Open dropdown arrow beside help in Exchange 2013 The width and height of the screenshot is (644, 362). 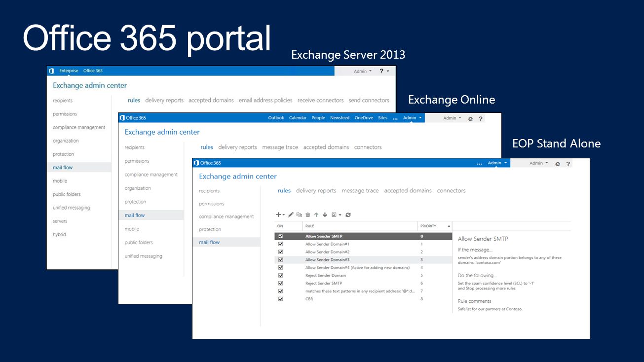click(x=388, y=72)
